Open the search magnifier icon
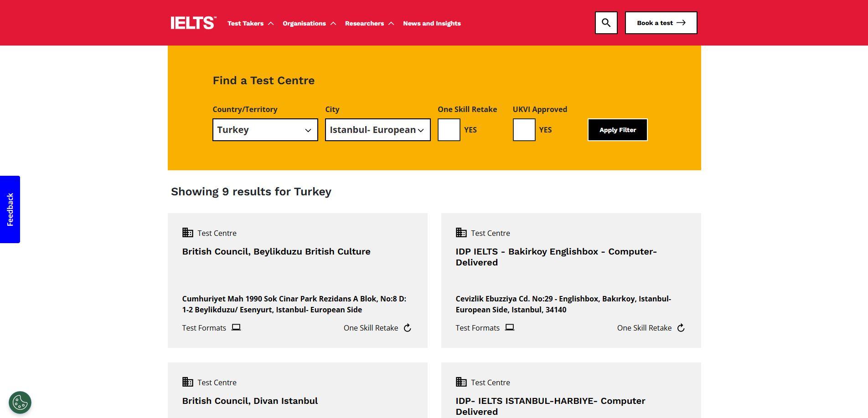This screenshot has height=418, width=868. (x=606, y=23)
